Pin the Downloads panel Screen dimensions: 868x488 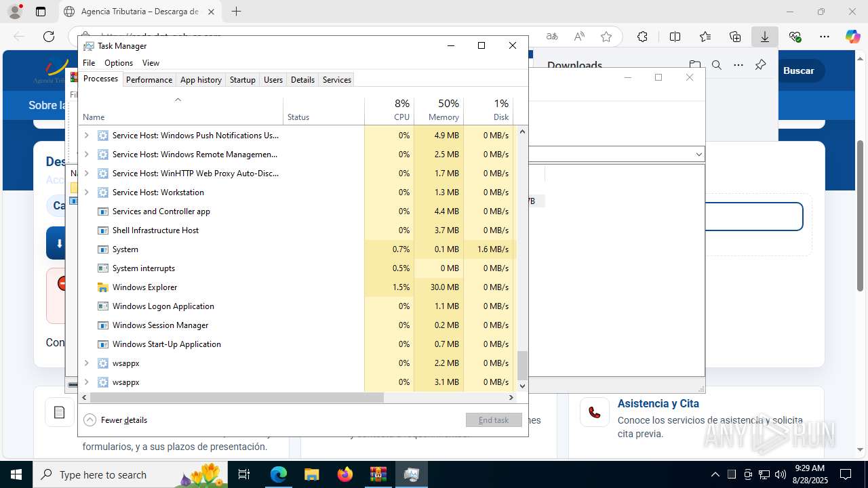coord(760,65)
